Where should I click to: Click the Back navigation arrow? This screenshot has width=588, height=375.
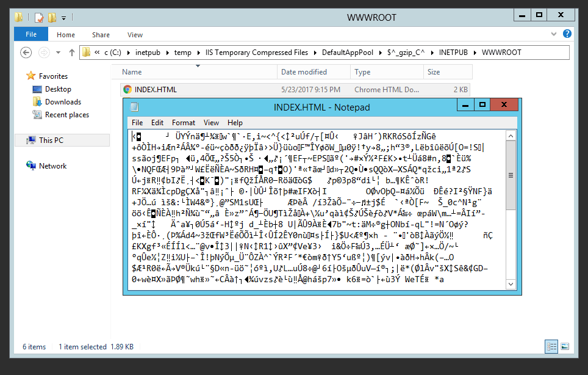pos(26,53)
